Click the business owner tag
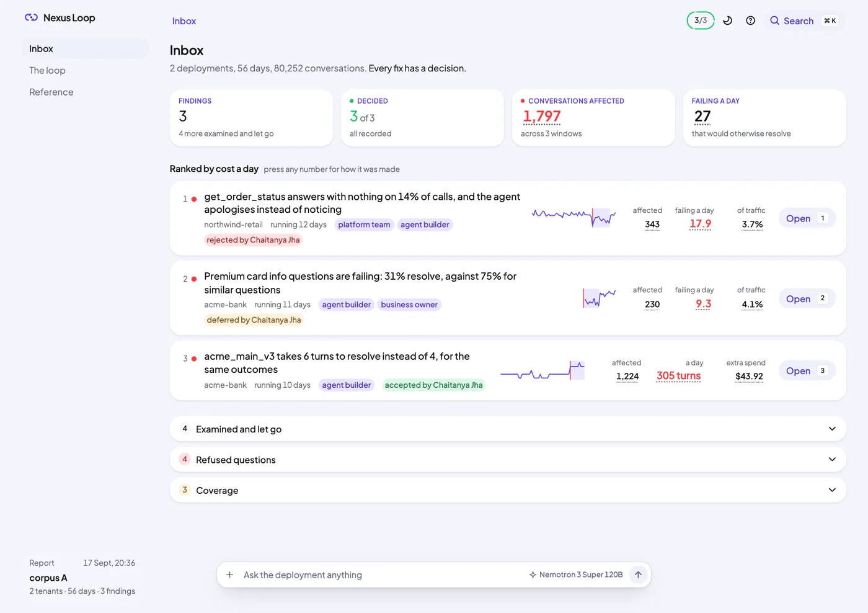Image resolution: width=868 pixels, height=613 pixels. tap(409, 305)
